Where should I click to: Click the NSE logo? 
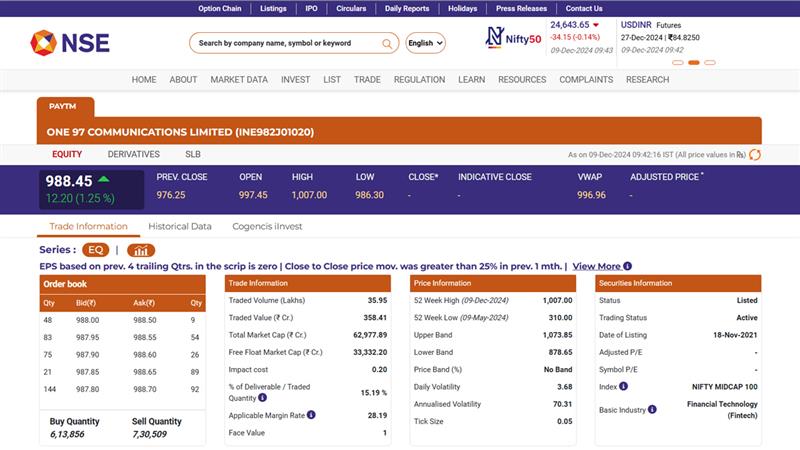tap(70, 43)
